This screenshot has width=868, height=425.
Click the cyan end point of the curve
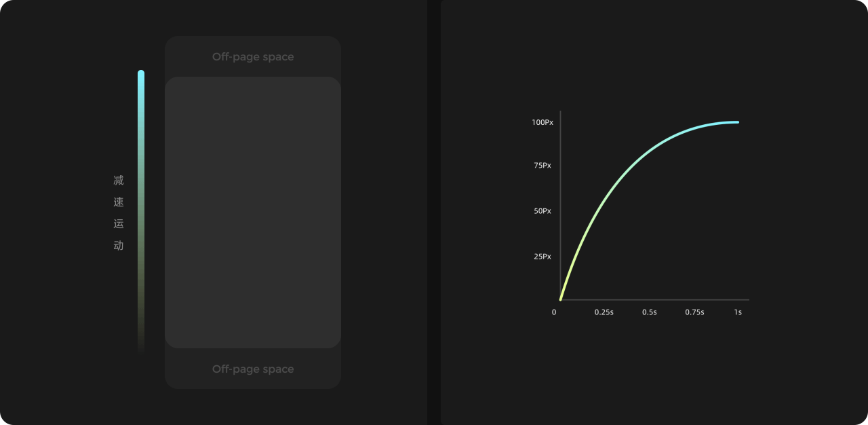tap(737, 122)
